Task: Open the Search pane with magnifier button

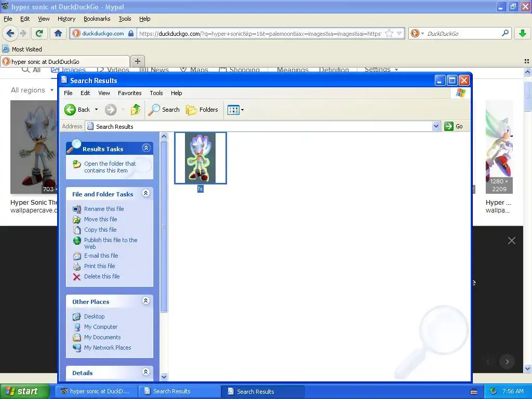Action: click(x=164, y=110)
